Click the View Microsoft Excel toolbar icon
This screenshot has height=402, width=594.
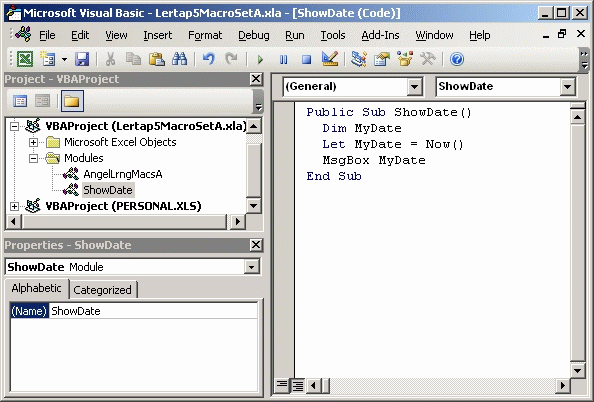25,59
